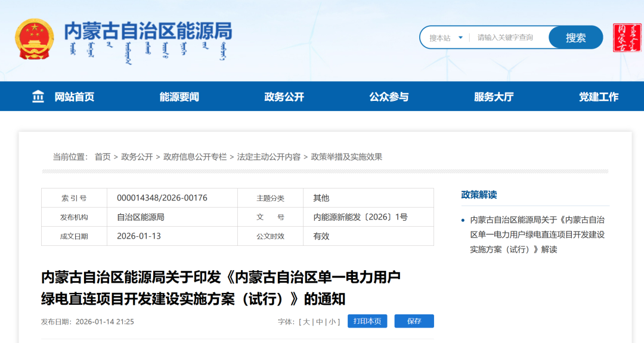
Task: Select the publish date 2026-01-14 21:25
Action: pos(105,322)
